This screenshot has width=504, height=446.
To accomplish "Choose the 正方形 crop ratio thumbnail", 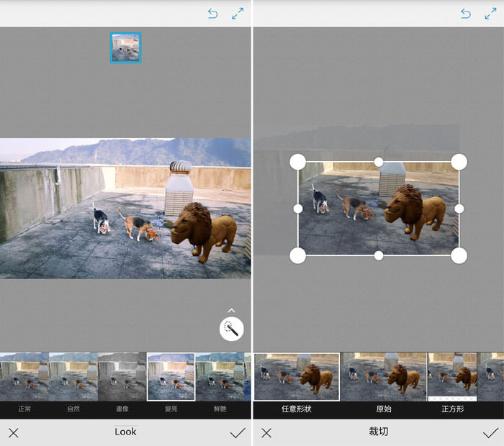I will (452, 377).
